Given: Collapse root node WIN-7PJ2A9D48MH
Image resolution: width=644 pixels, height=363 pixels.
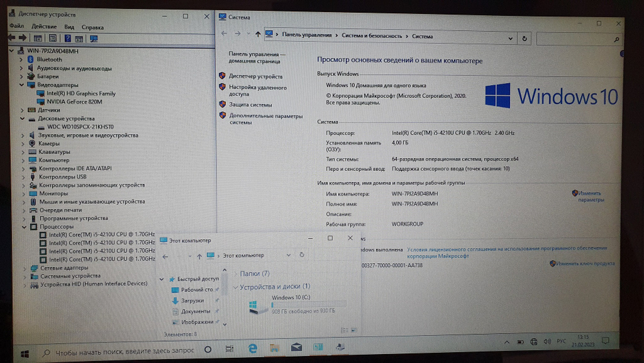Looking at the screenshot, I should (x=12, y=51).
